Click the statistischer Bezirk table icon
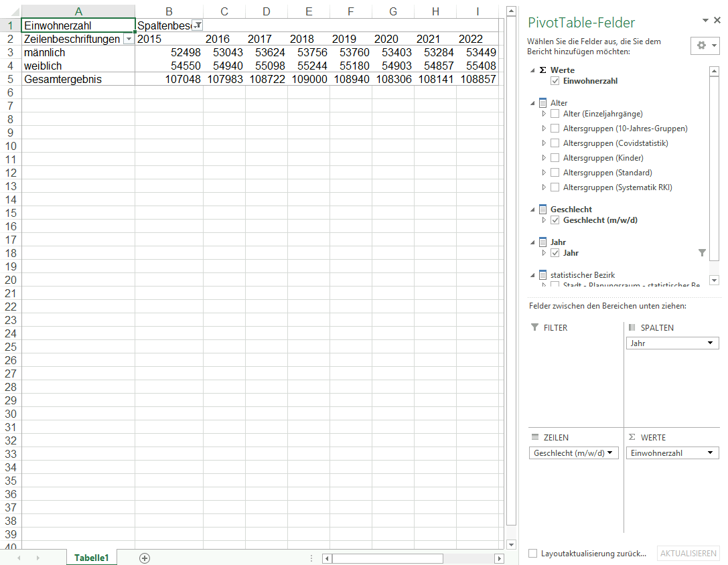The height and width of the screenshot is (565, 728). [542, 275]
